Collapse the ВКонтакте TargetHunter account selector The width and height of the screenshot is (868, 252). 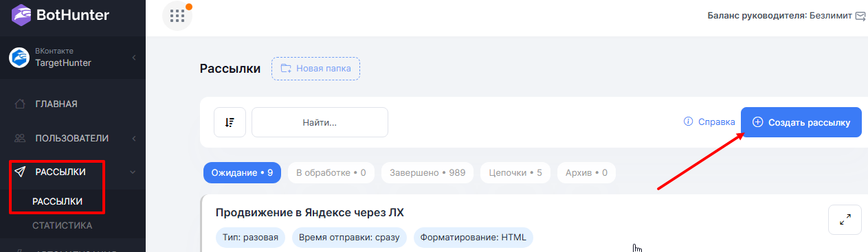(134, 57)
